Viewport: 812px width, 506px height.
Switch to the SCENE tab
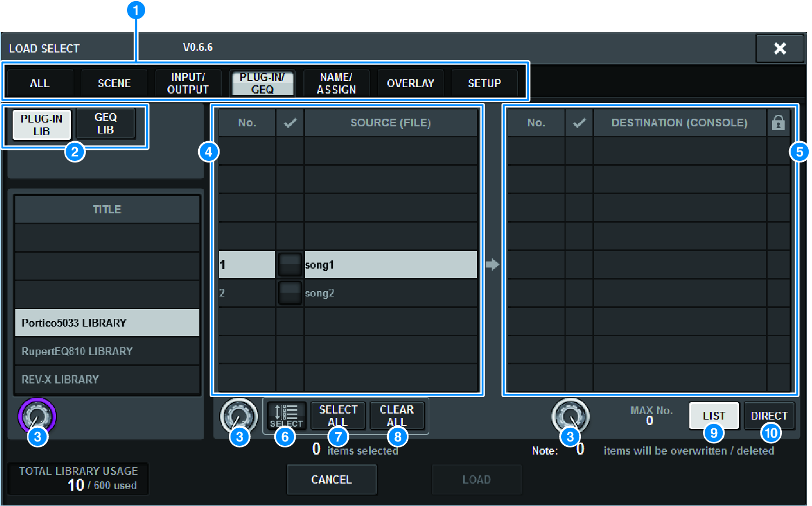[114, 83]
